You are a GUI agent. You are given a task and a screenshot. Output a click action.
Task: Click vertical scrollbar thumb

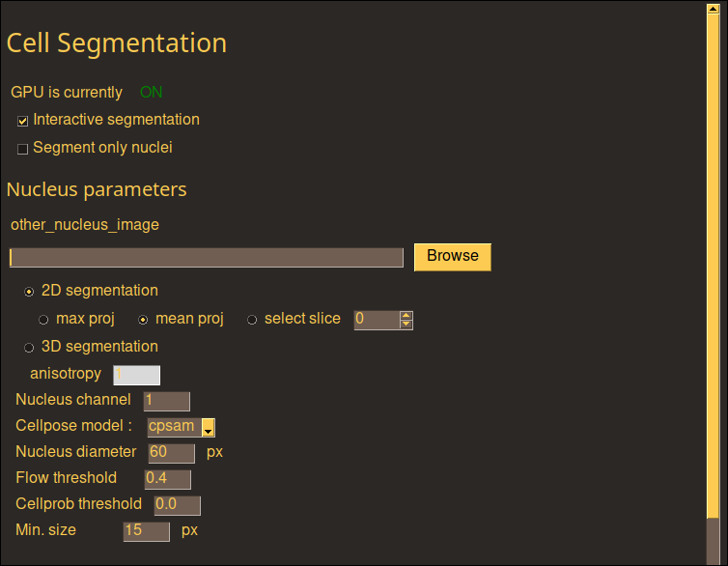pos(713,265)
